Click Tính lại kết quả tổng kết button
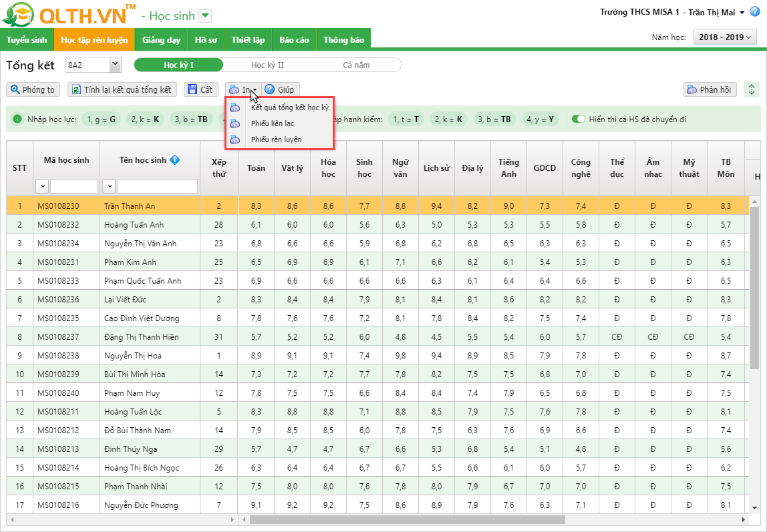Image resolution: width=767 pixels, height=532 pixels. pyautogui.click(x=122, y=89)
